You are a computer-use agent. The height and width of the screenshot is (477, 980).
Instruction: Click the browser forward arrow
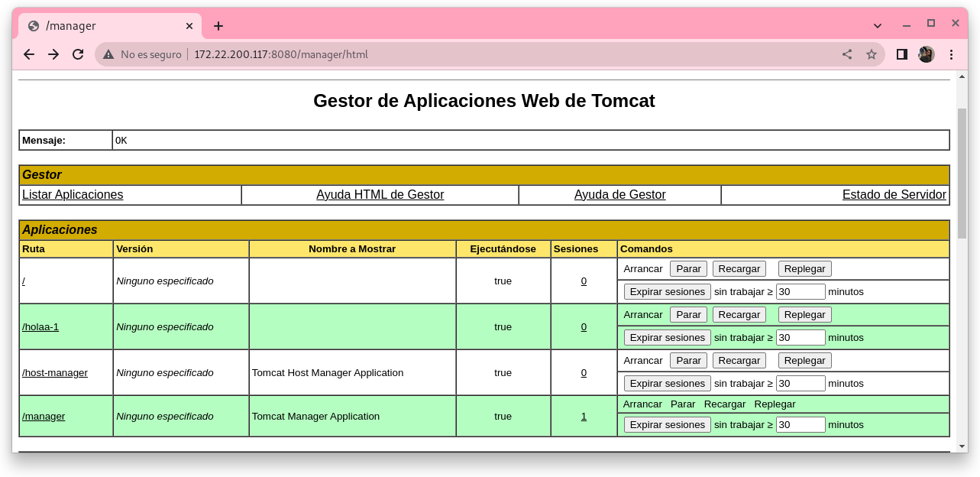pos(53,54)
